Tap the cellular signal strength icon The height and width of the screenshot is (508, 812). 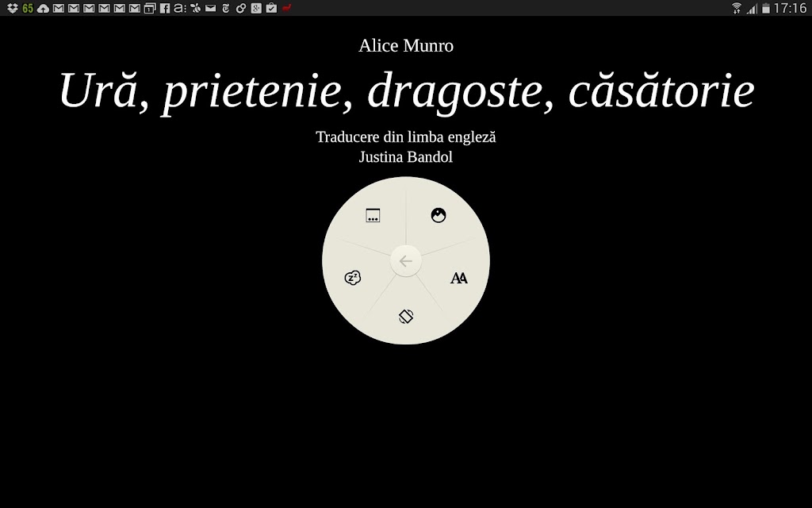click(752, 8)
